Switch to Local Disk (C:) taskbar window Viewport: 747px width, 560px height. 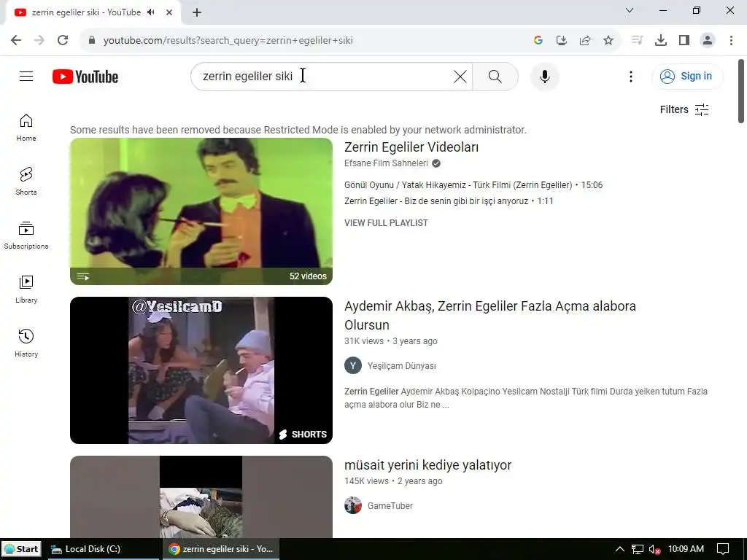(104, 549)
